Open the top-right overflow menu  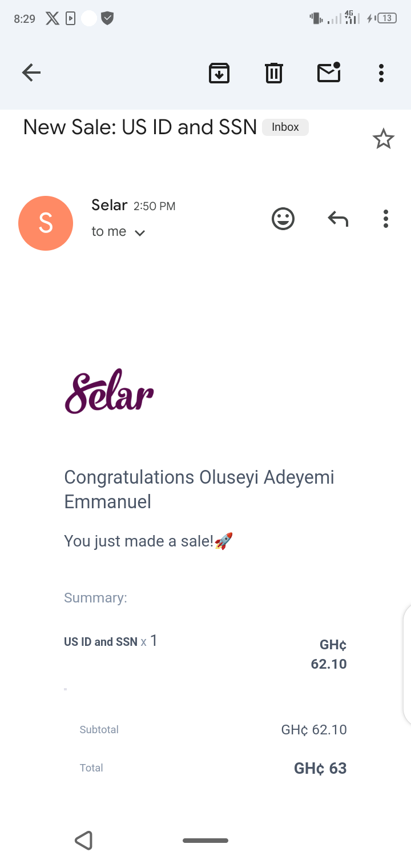[381, 73]
